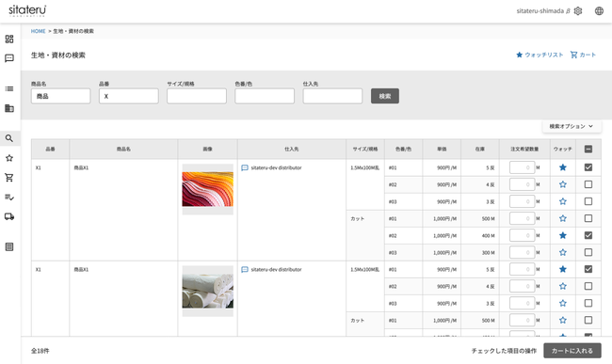Open the delivery truck icon in sidebar

(x=9, y=216)
